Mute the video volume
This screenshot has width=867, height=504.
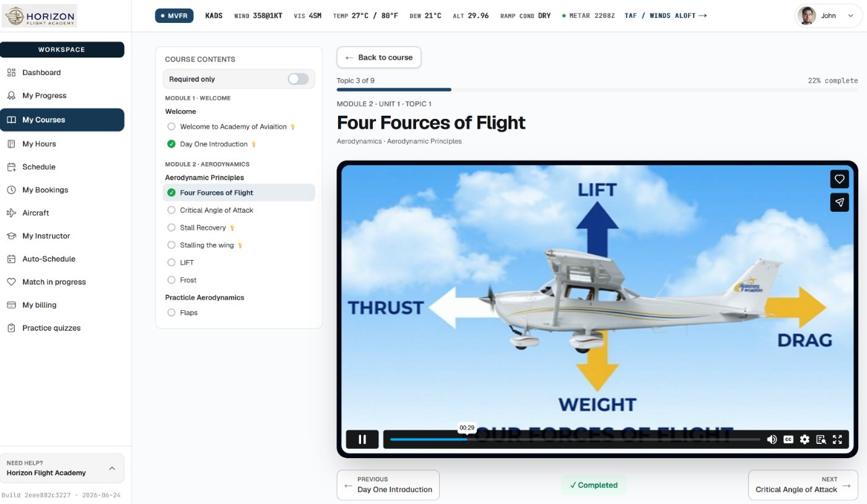[x=772, y=440]
